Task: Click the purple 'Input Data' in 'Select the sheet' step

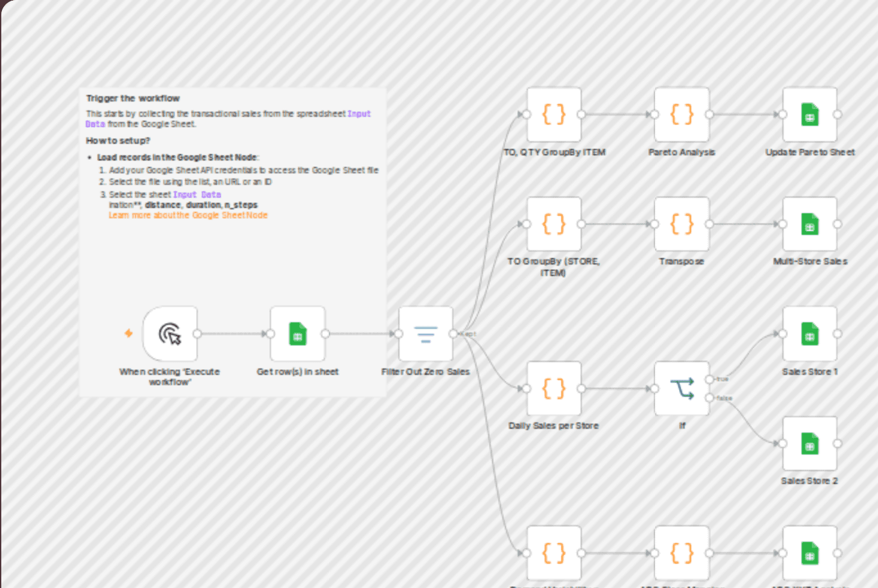Action: [x=197, y=195]
